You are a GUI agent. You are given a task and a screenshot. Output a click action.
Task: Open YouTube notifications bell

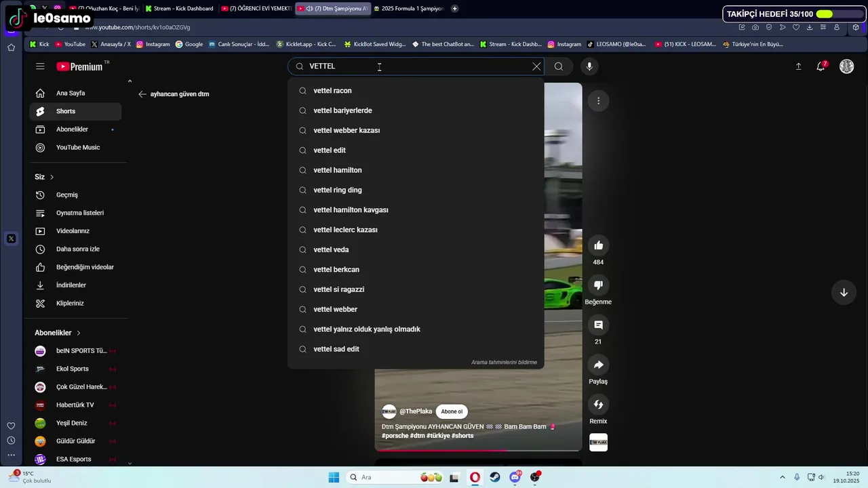pyautogui.click(x=821, y=66)
